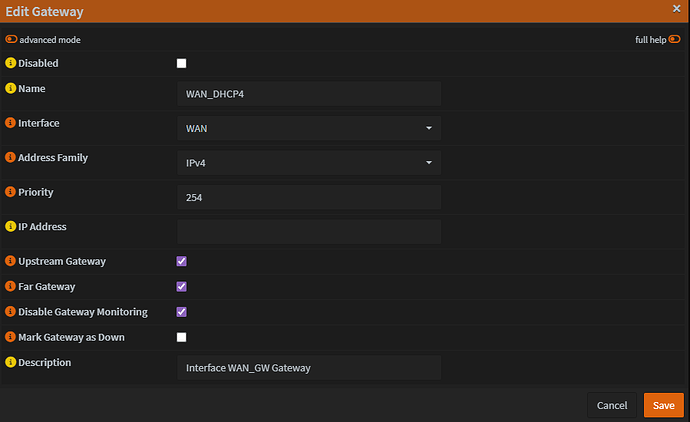
Task: Click the Address Family info icon
Action: coord(11,158)
